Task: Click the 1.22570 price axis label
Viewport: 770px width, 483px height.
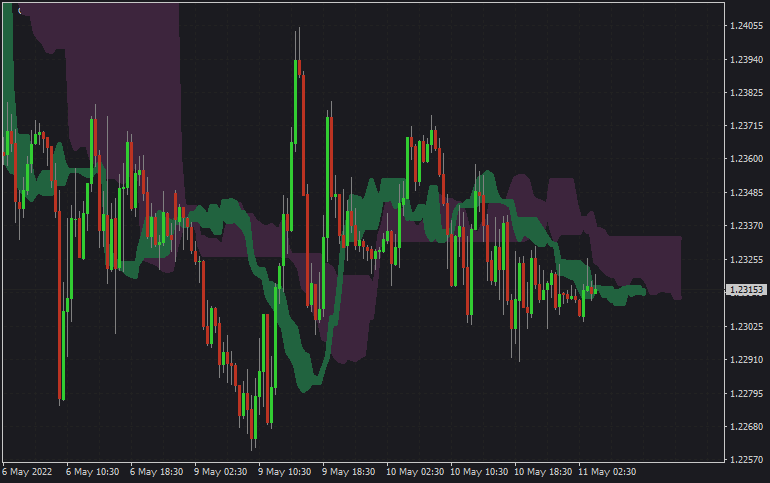Action: pyautogui.click(x=746, y=460)
